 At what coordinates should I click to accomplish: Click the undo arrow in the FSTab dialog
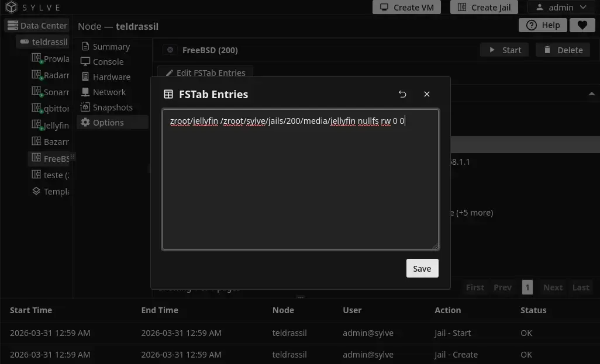(402, 94)
